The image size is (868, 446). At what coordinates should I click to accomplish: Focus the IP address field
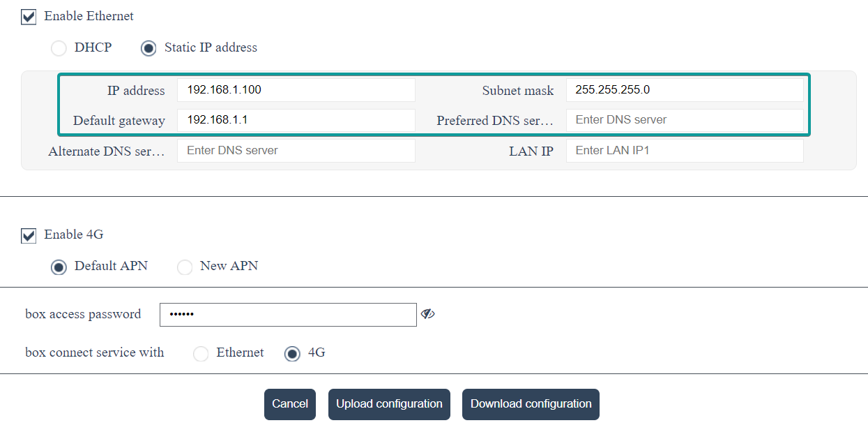pyautogui.click(x=296, y=90)
